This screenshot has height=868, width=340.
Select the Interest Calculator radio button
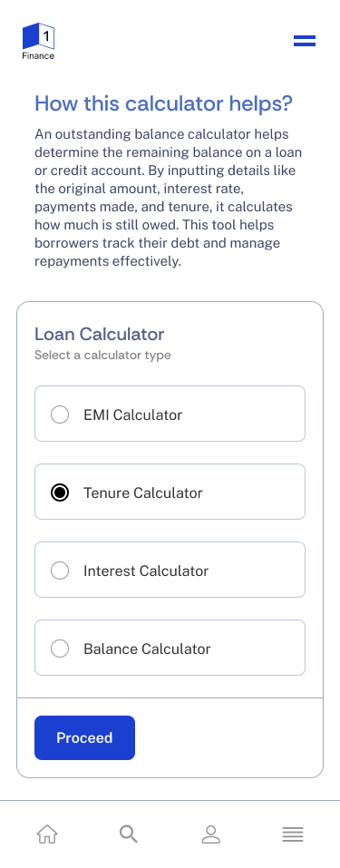60,571
